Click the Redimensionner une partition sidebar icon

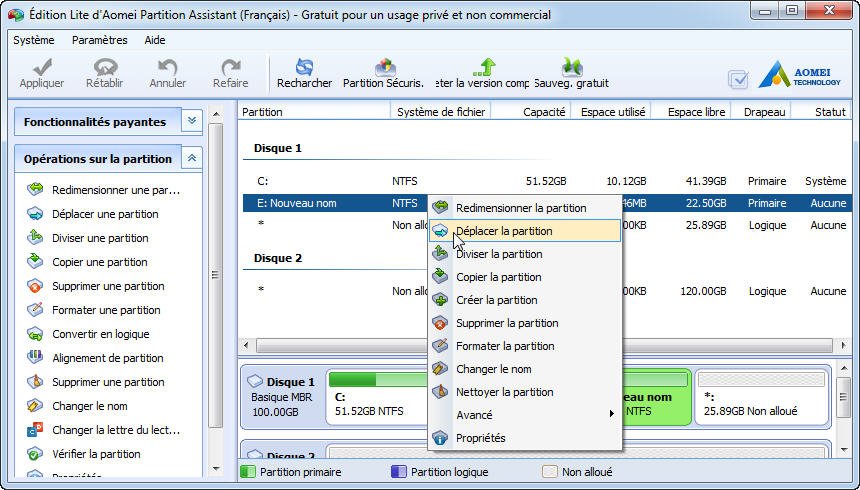(35, 190)
